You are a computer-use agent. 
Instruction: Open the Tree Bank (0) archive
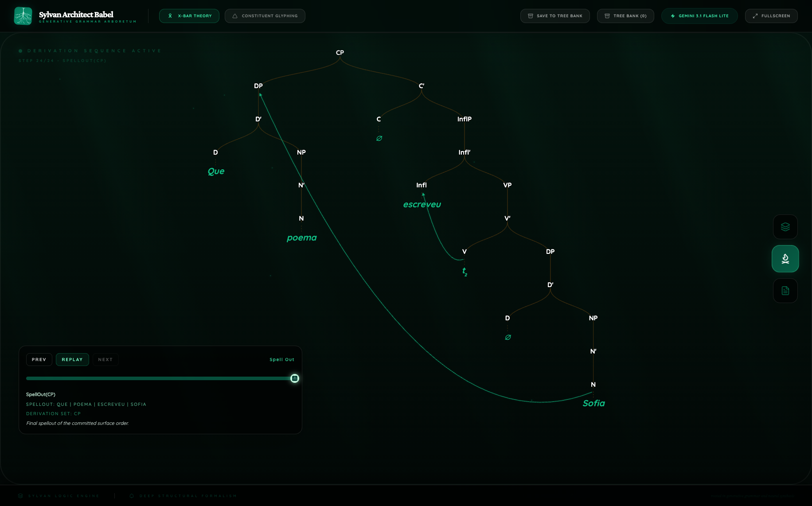click(x=625, y=16)
